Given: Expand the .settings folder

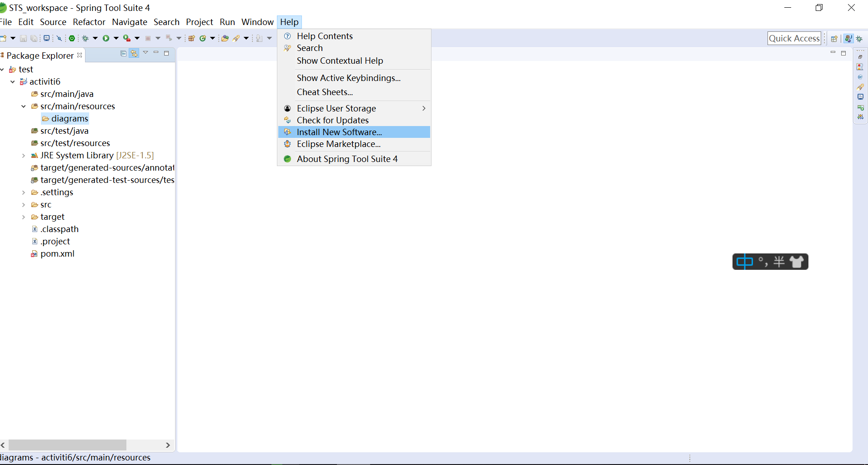Looking at the screenshot, I should click(x=24, y=192).
